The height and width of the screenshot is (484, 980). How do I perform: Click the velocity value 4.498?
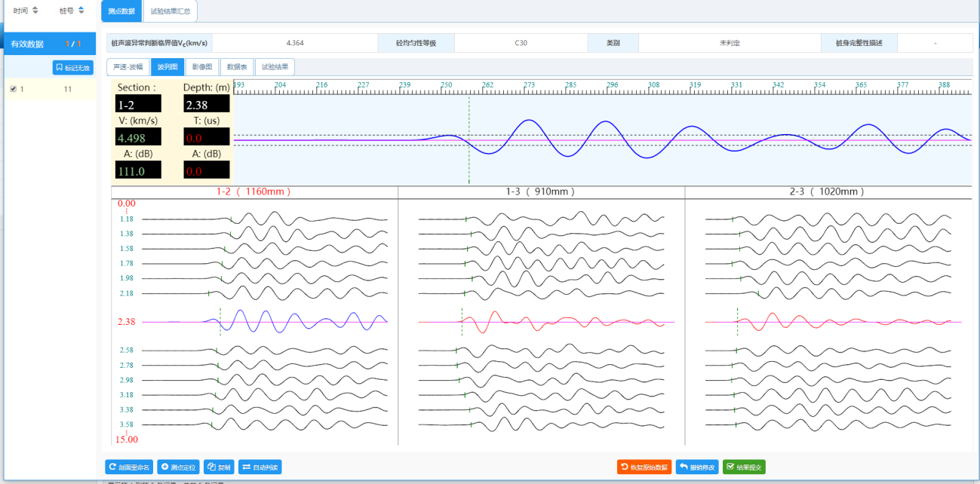138,137
